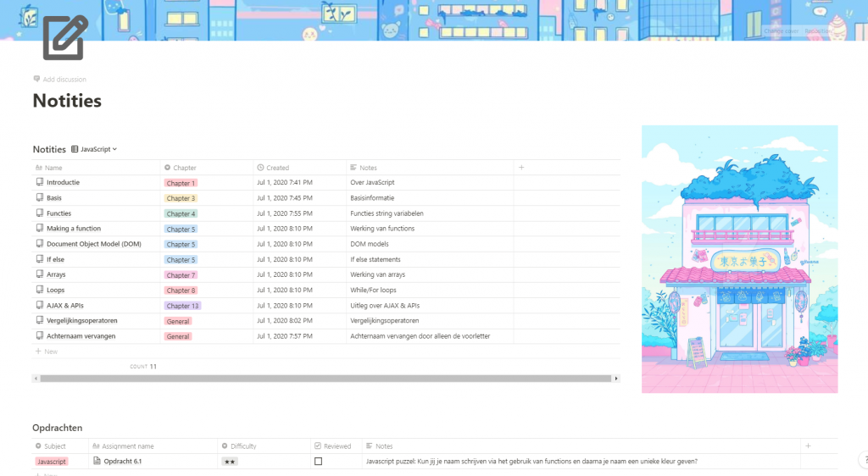Viewport: 868px width, 476px height.
Task: Click the 'Jul 1, 2020 7:41 PM' created cell
Action: pos(299,182)
